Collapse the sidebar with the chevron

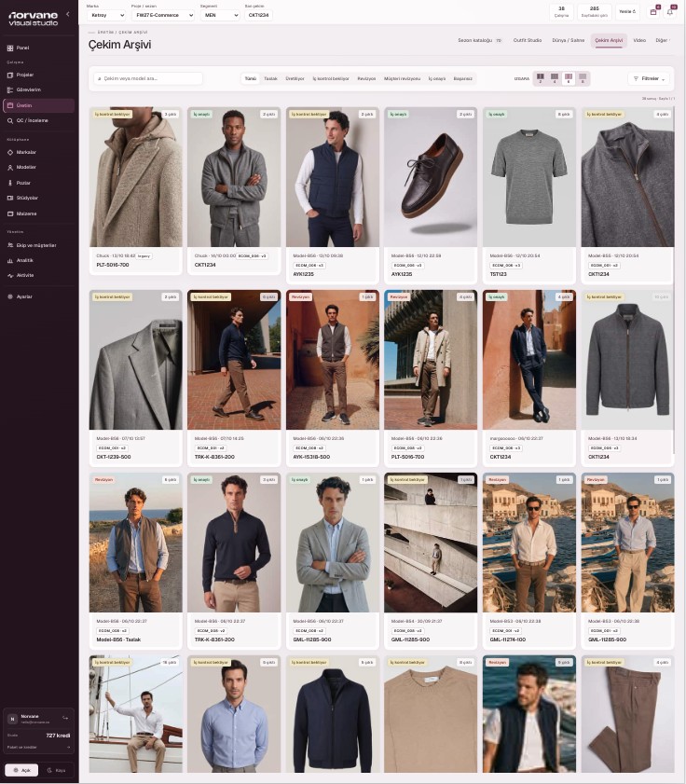[68, 15]
